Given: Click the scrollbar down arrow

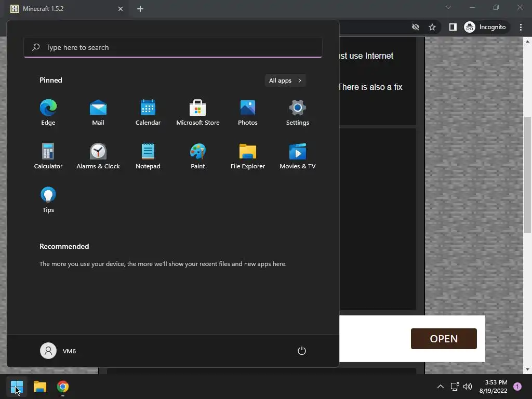Looking at the screenshot, I should pyautogui.click(x=527, y=369).
